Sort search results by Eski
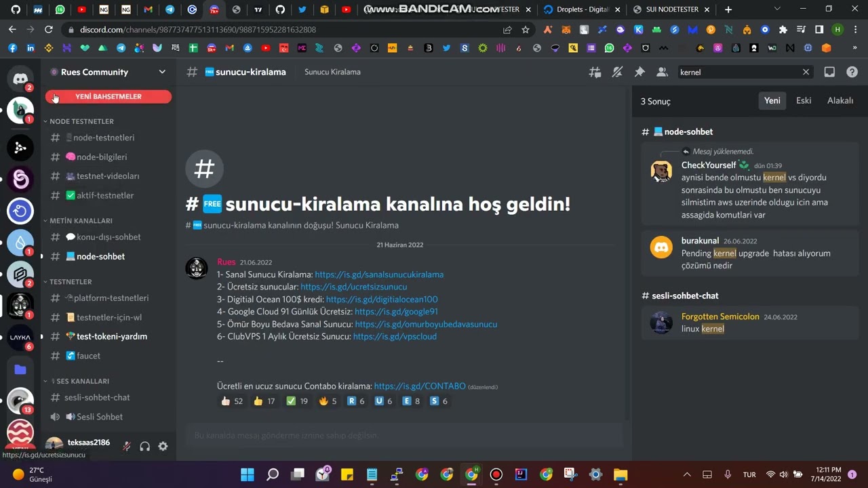The width and height of the screenshot is (868, 488). pos(804,100)
